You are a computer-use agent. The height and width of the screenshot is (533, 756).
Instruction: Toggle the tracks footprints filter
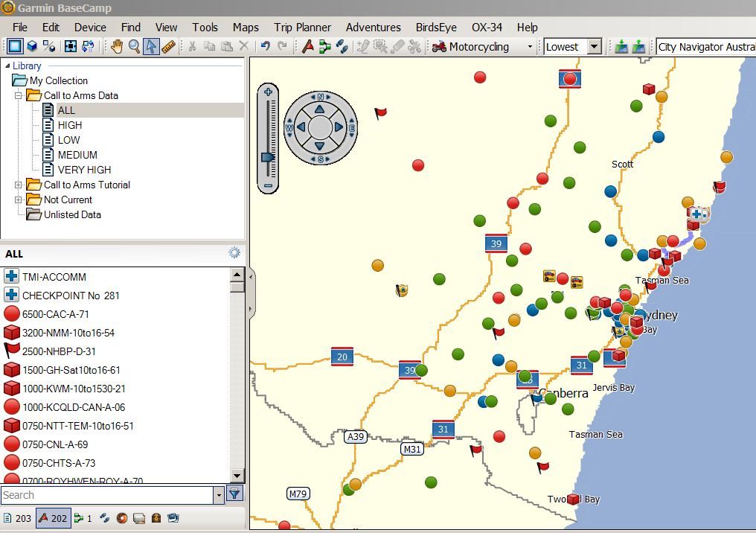point(104,518)
